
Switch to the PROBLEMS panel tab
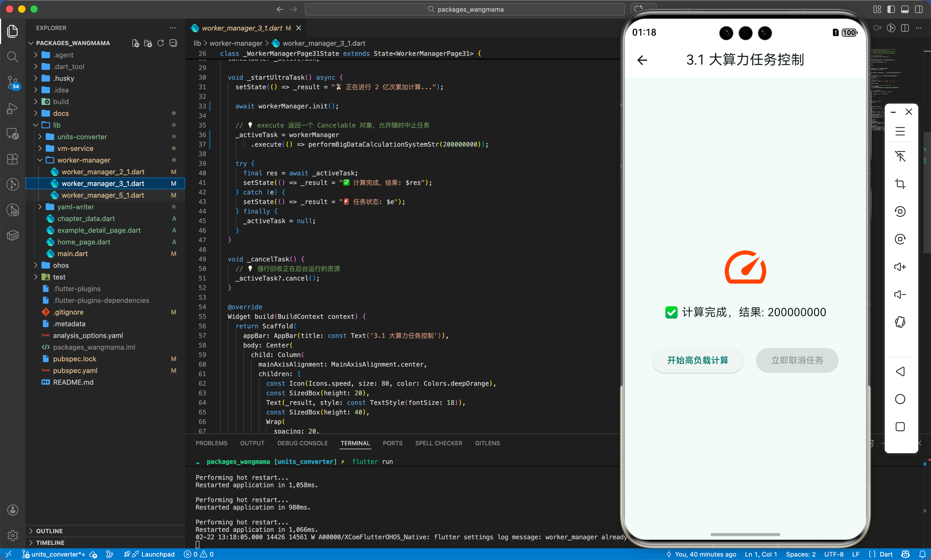[x=211, y=443]
